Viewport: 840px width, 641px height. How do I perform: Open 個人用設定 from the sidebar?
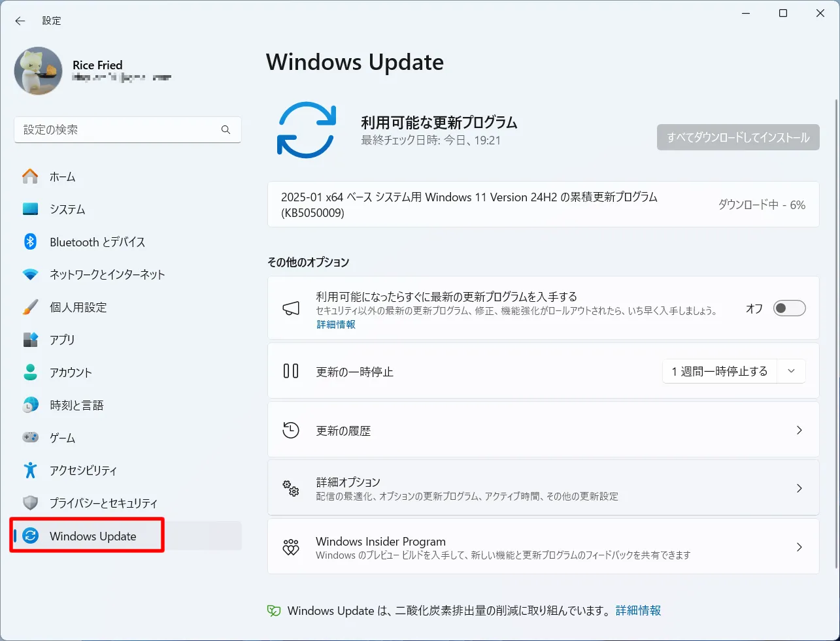(127, 307)
